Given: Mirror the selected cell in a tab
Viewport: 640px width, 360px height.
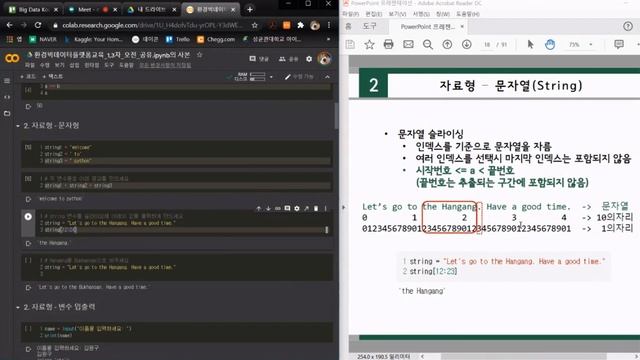Looking at the screenshot, I should point(306,209).
